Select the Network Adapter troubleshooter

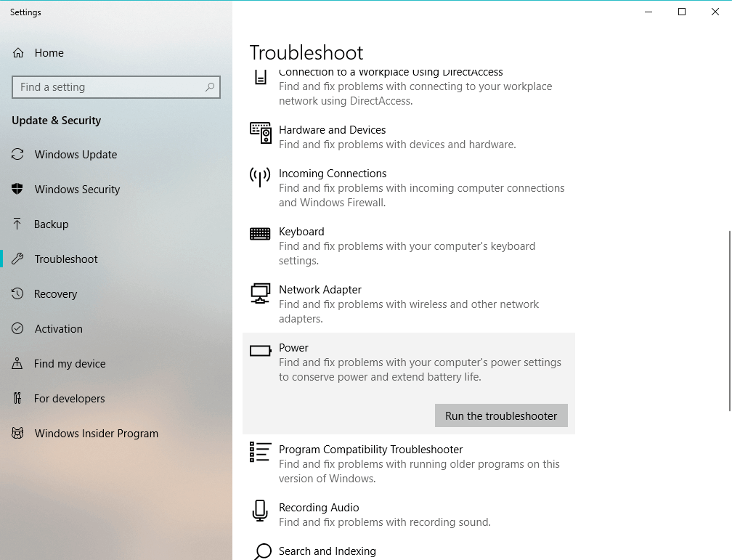tap(408, 304)
